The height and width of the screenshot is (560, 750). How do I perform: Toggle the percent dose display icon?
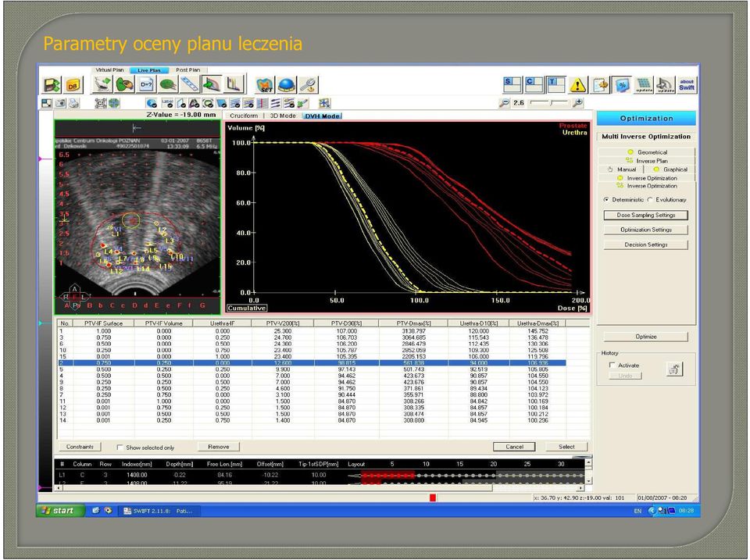(x=622, y=85)
